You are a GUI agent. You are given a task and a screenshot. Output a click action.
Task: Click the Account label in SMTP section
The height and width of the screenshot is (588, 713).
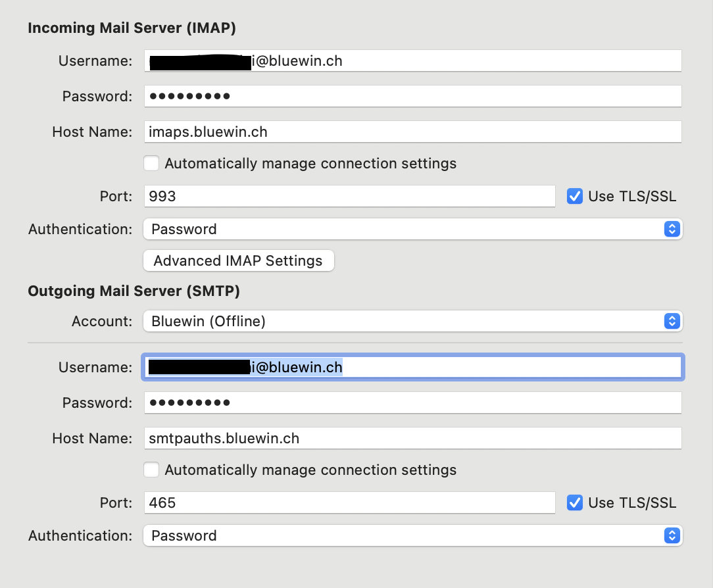tap(102, 321)
